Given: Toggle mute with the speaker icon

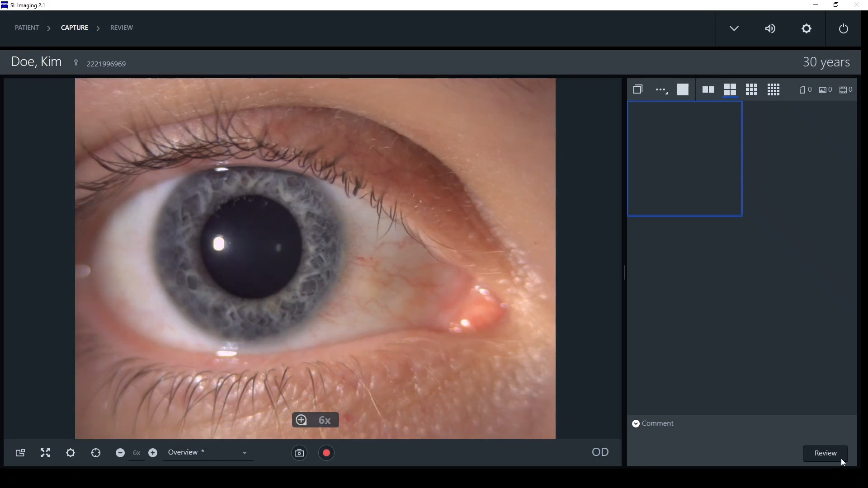Looking at the screenshot, I should click(x=770, y=28).
